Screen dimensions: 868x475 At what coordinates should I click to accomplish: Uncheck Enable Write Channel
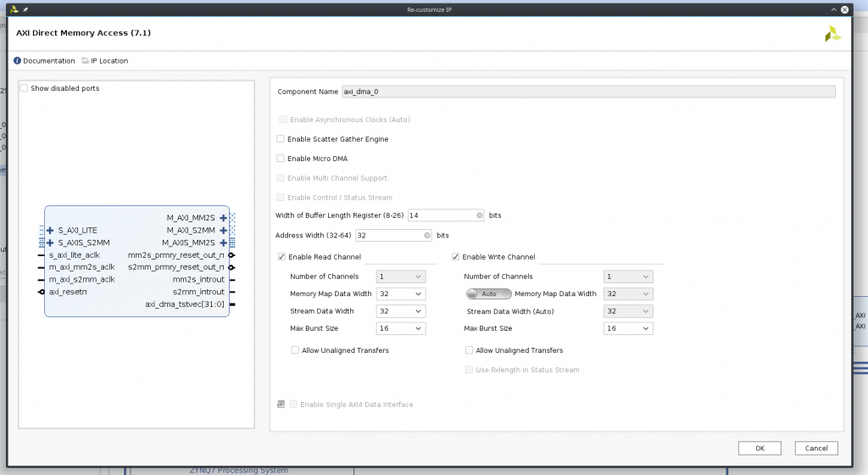(x=455, y=257)
